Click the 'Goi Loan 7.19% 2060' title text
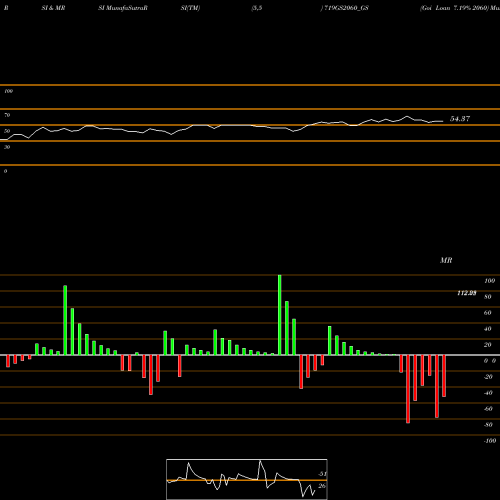Viewport: 500px width, 500px height. pos(454,8)
